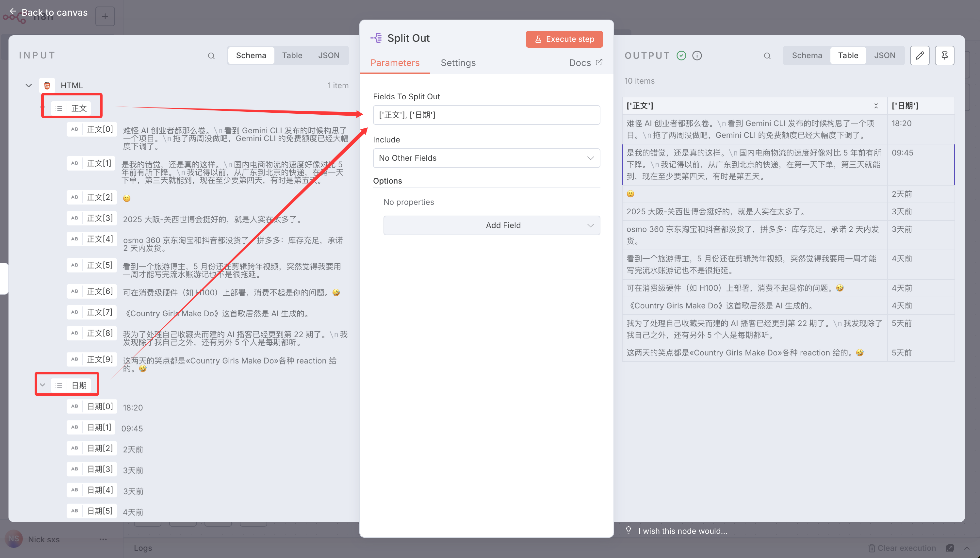Viewport: 980px width, 558px height.
Task: Select the Parameters tab
Action: (x=395, y=63)
